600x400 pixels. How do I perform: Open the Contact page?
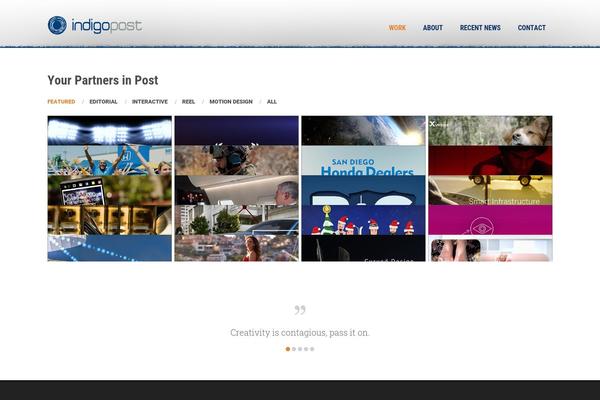pyautogui.click(x=532, y=28)
